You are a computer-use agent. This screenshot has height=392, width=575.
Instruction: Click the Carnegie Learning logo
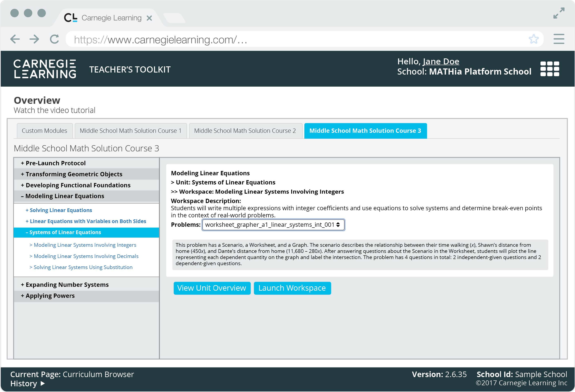45,69
